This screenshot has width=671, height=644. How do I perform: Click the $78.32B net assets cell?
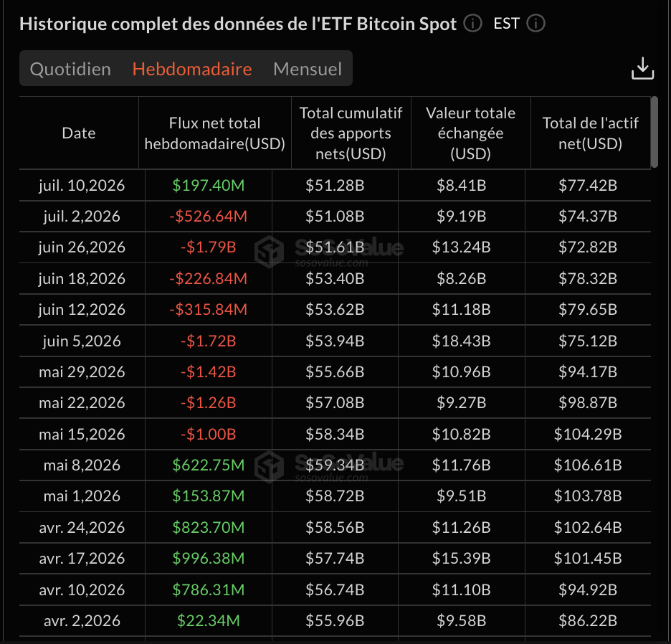(588, 279)
